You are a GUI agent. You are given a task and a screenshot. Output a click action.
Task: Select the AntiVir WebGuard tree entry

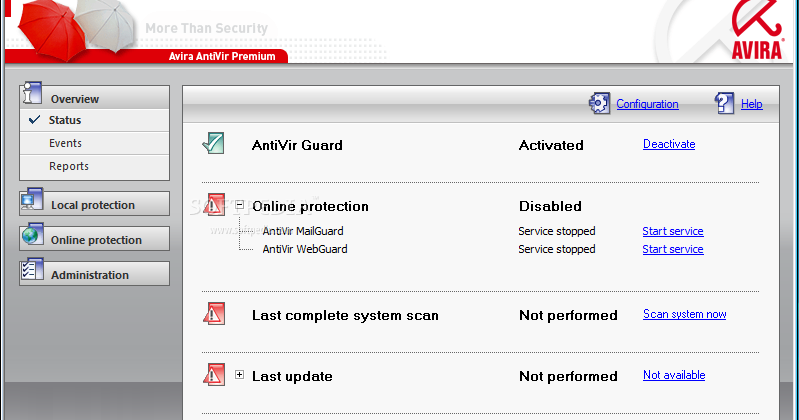click(x=305, y=249)
